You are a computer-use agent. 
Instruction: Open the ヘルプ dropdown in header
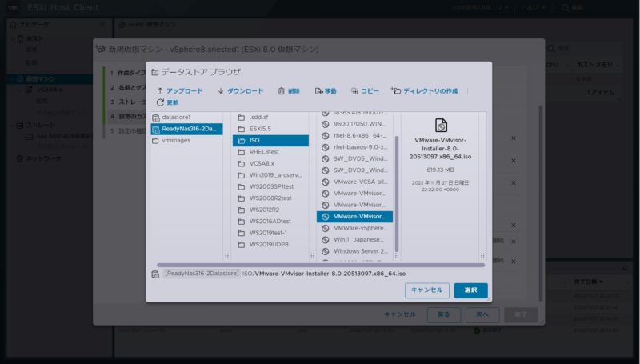pos(534,7)
